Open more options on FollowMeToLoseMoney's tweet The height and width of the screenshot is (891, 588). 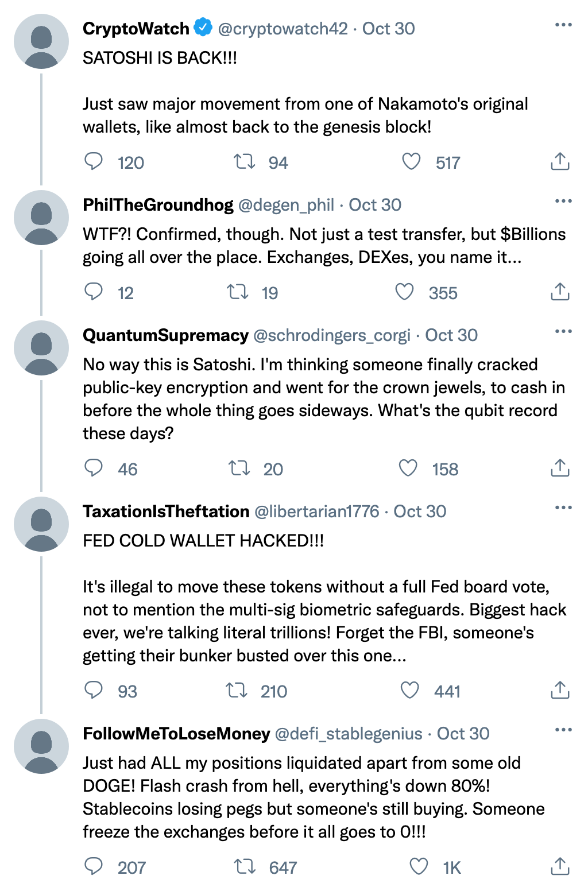tap(563, 730)
